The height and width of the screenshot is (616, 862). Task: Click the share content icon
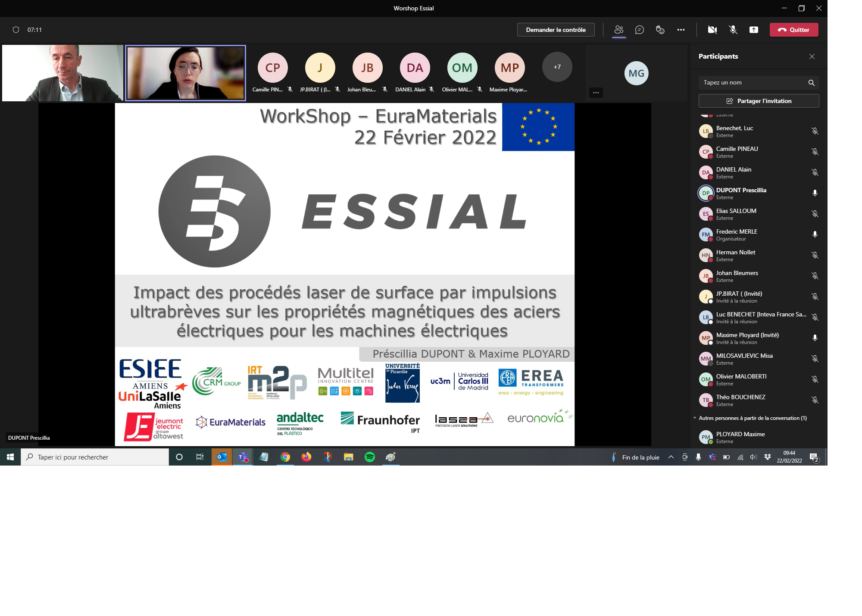click(x=754, y=30)
